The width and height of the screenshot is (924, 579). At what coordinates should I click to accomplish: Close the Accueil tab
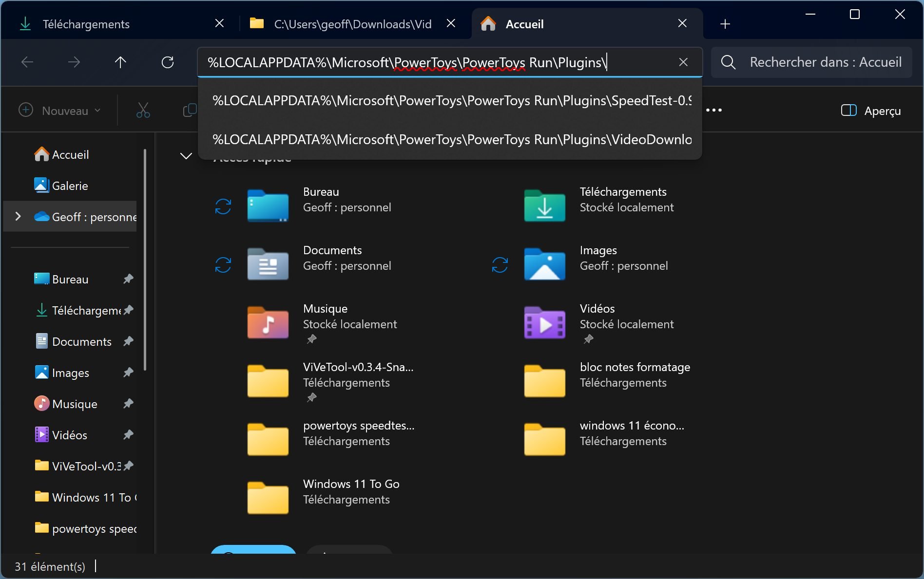[683, 23]
